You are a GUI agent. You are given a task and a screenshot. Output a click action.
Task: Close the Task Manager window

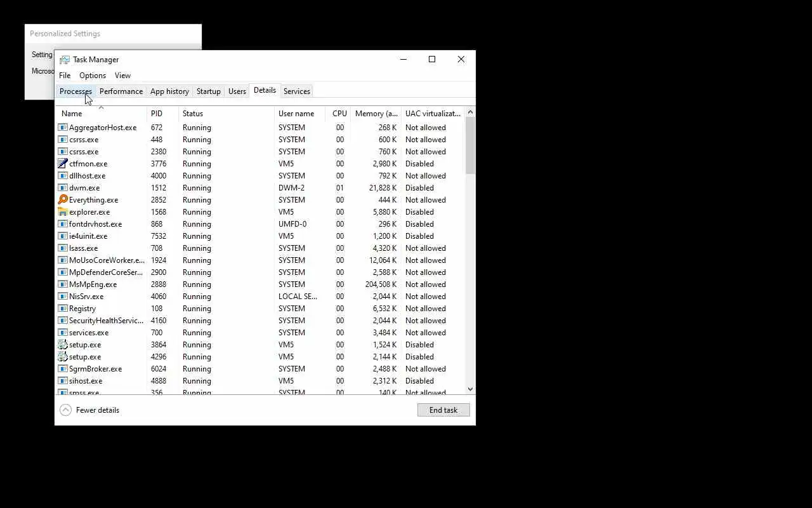461,59
